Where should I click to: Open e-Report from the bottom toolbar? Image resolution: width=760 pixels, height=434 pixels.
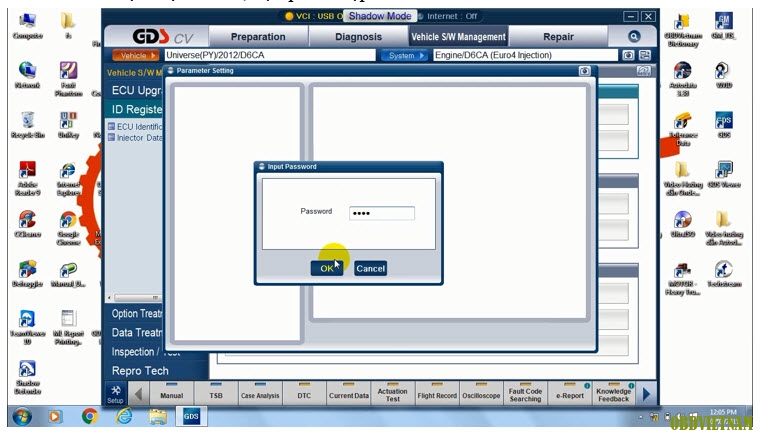tap(570, 394)
